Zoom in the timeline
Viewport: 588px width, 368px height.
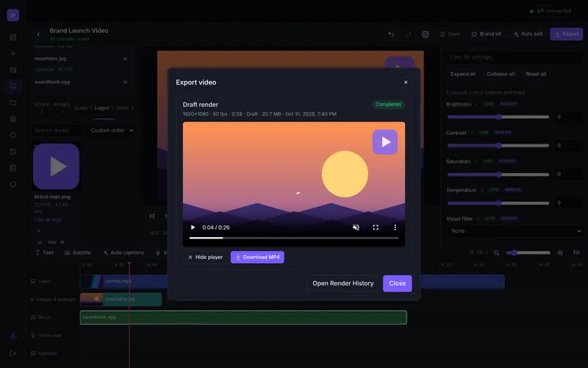[x=560, y=252]
